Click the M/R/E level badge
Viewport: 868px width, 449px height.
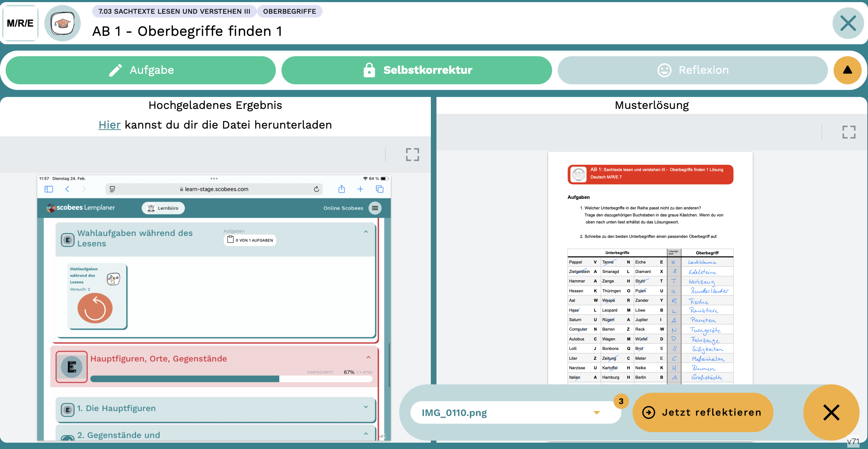[x=20, y=23]
